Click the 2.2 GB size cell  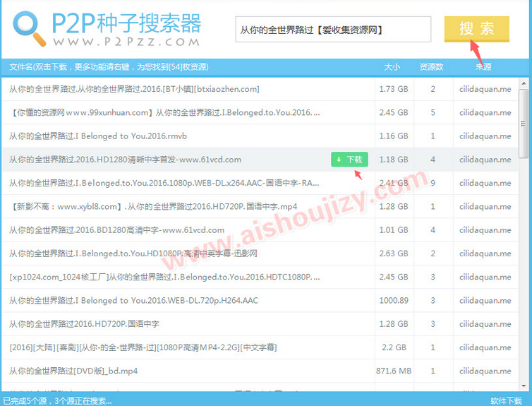[394, 347]
